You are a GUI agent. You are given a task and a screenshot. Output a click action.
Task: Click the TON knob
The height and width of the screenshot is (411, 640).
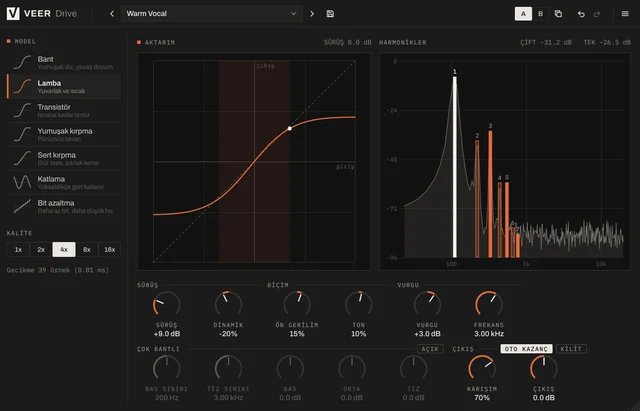(x=359, y=304)
